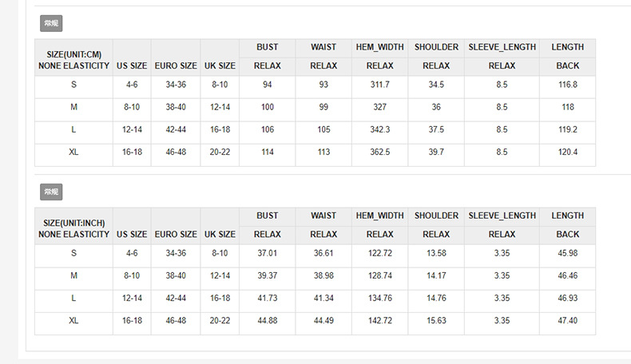The image size is (631, 364).
Task: Click the grey 常规 tag above the CM table
Action: pyautogui.click(x=50, y=23)
